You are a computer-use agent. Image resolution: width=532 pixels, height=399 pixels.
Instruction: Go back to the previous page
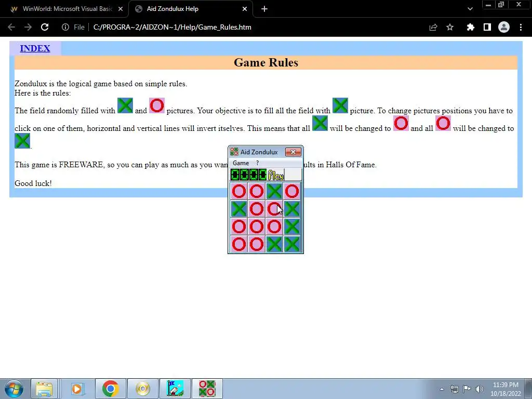click(11, 27)
